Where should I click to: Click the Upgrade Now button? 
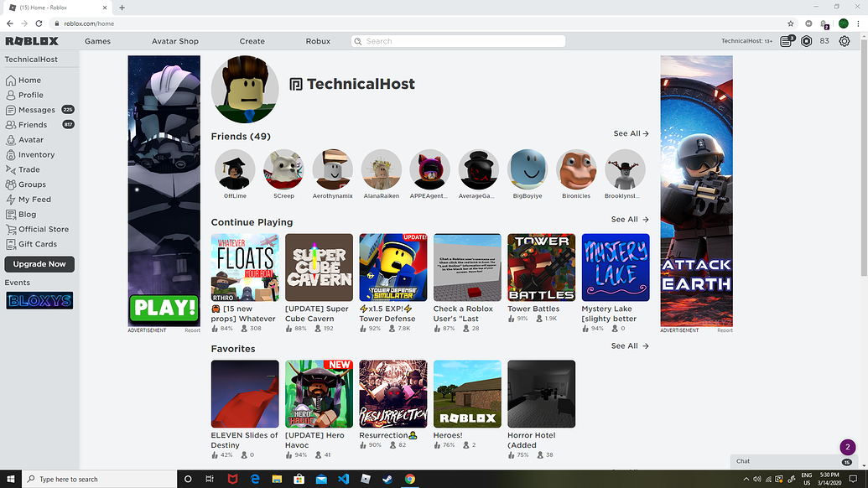(39, 263)
